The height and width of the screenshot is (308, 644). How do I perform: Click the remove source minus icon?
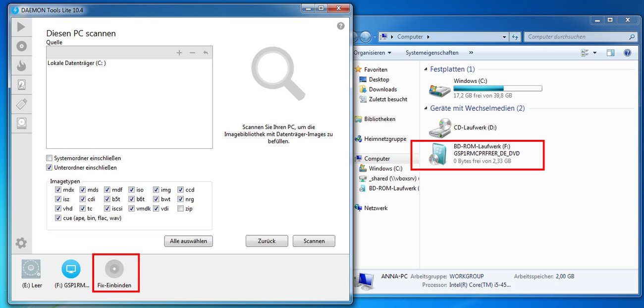[x=193, y=52]
